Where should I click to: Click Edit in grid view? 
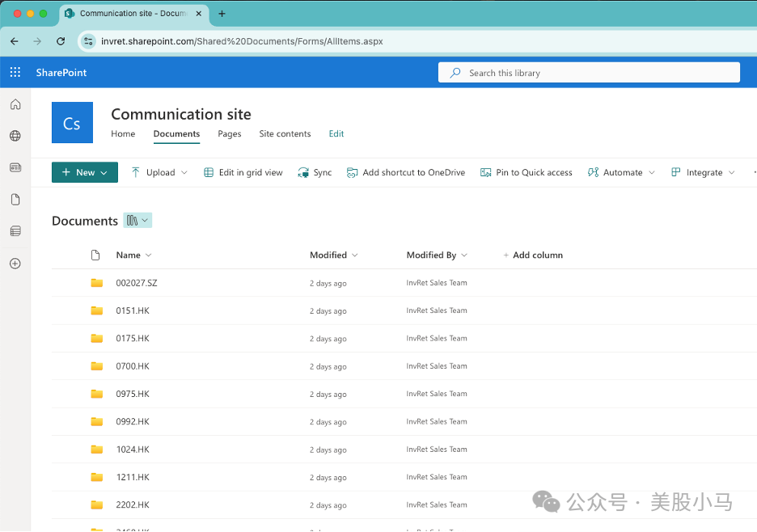(x=243, y=172)
